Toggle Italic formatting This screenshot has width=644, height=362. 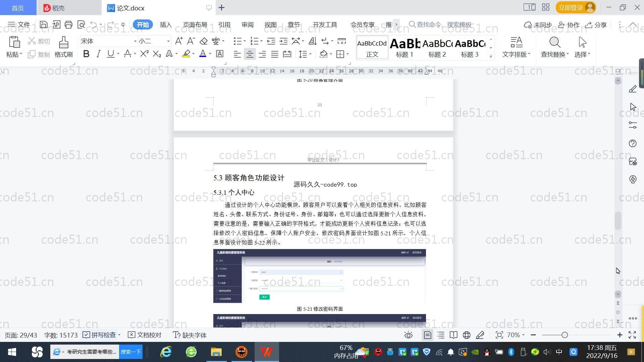98,54
